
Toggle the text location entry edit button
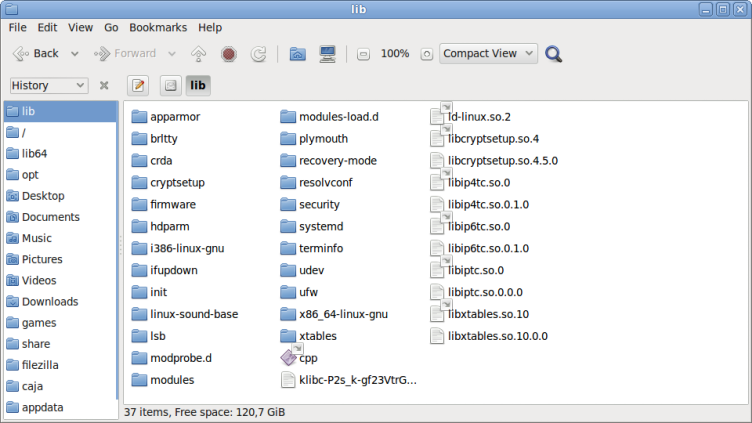(139, 85)
